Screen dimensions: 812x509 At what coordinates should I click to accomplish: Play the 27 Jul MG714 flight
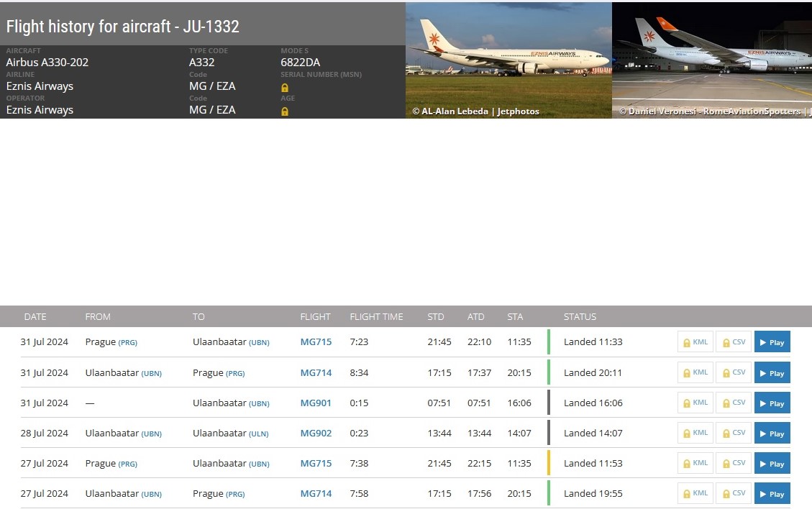pos(772,494)
